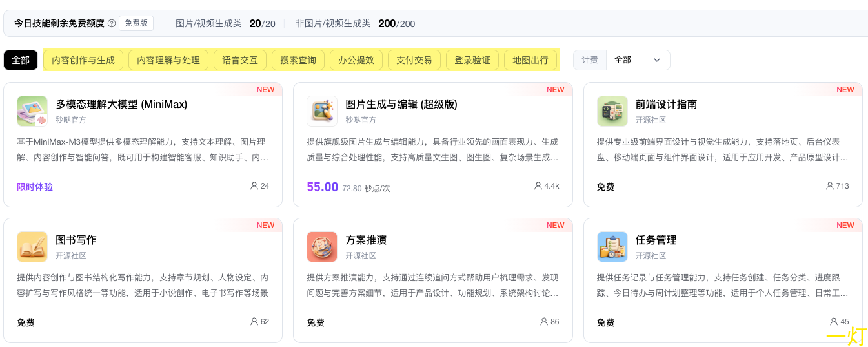Show the 支付交易 skills
The height and width of the screenshot is (347, 868).
[414, 60]
